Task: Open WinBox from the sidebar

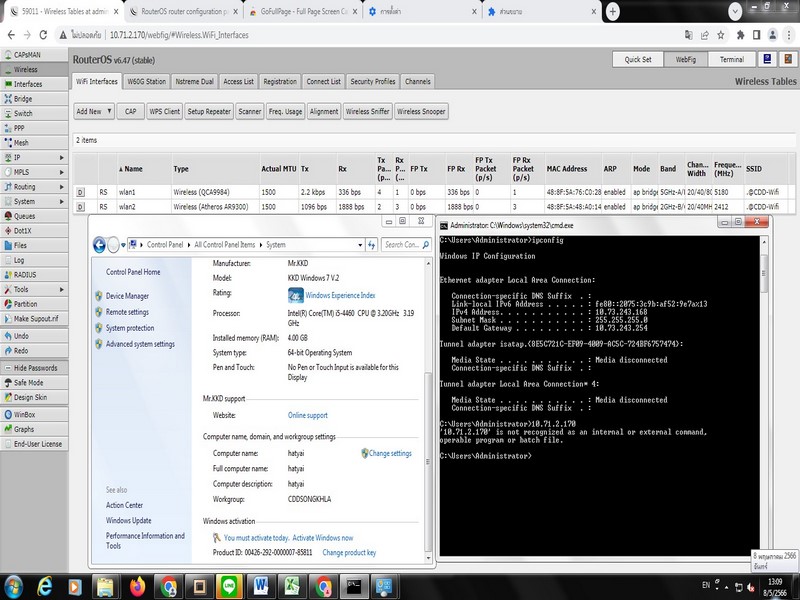Action: 34,415
